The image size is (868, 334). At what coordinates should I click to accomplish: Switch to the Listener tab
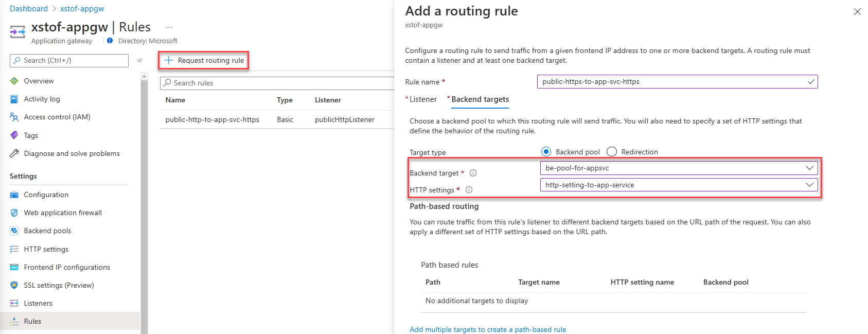pos(423,99)
